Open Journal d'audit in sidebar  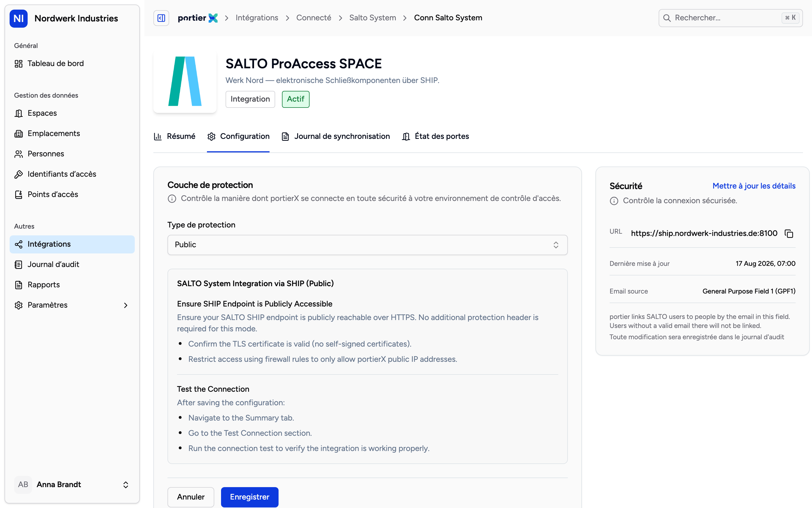pyautogui.click(x=72, y=265)
